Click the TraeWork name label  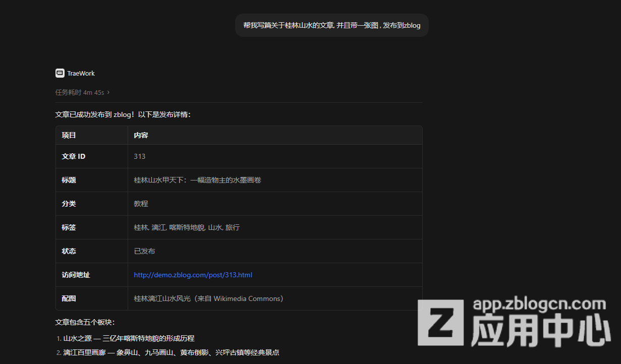pos(81,73)
